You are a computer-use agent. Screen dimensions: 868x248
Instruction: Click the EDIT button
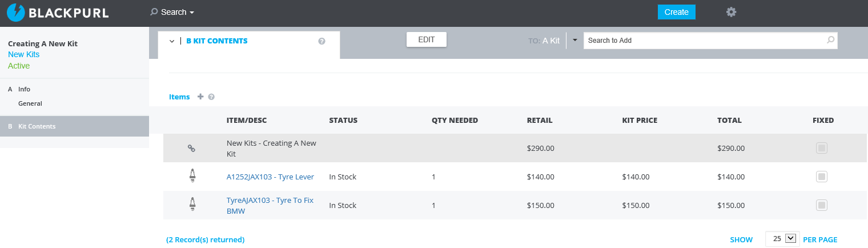[427, 39]
